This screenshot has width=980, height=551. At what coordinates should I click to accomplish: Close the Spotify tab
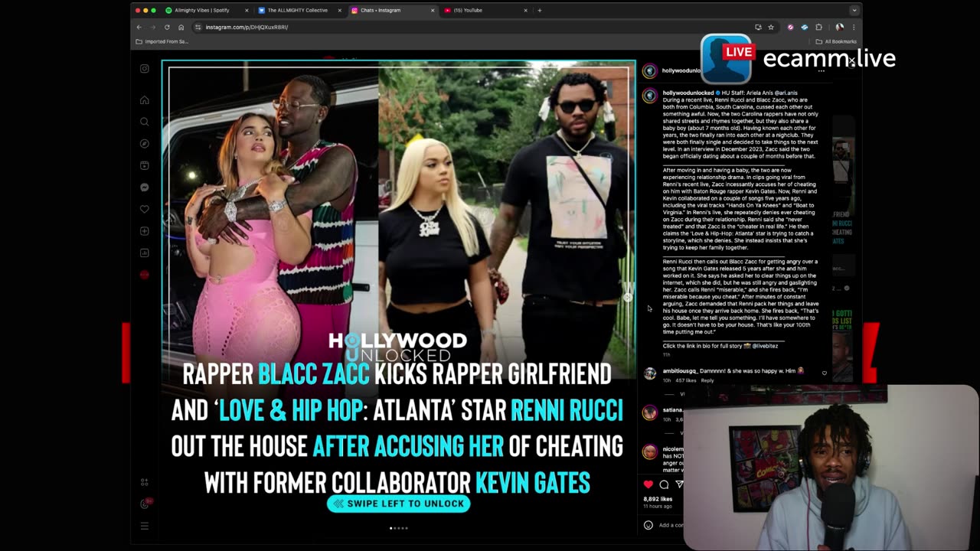coord(247,10)
